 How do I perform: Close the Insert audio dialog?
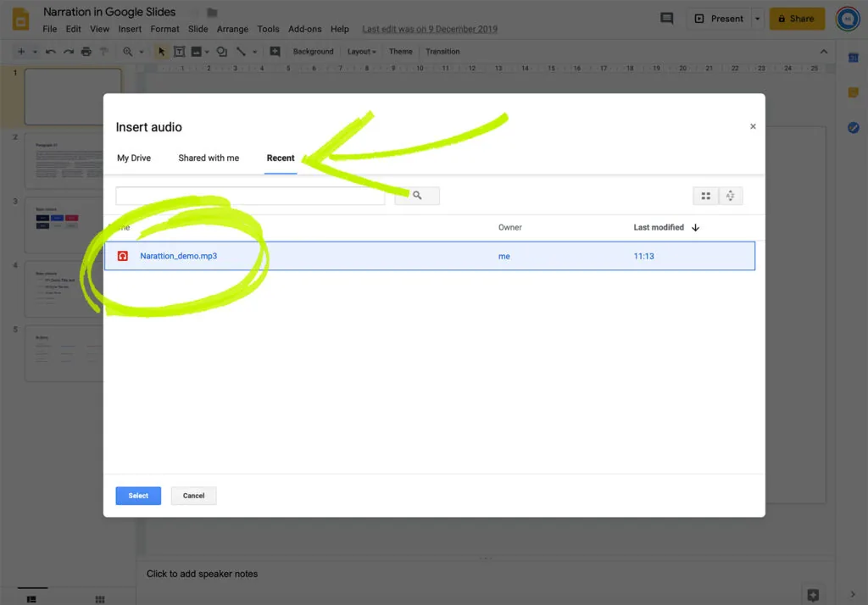[x=753, y=127]
